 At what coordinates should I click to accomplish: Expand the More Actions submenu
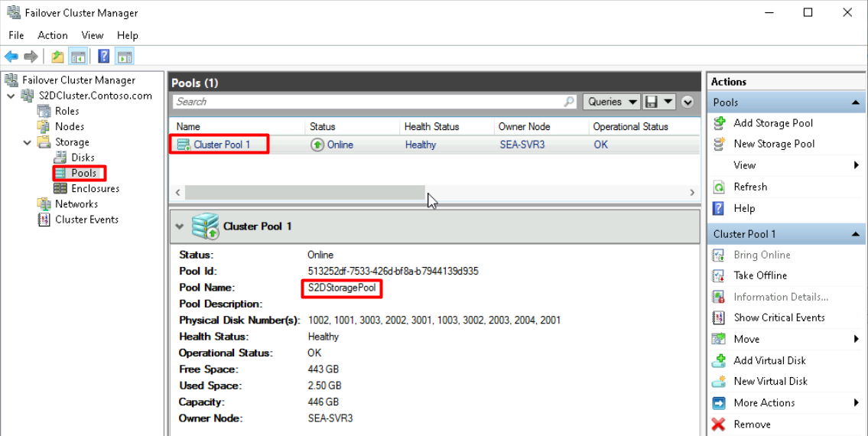click(857, 403)
